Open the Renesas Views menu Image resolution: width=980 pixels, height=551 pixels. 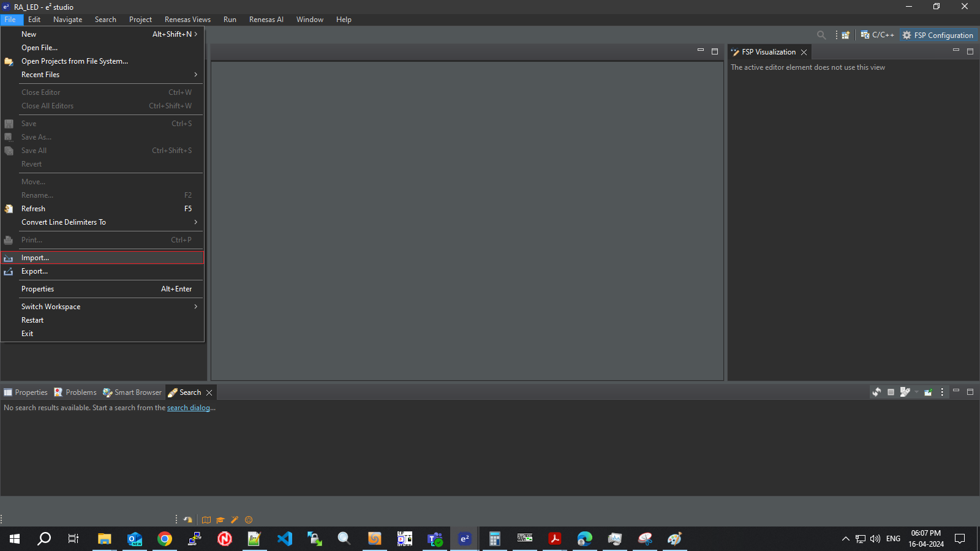pos(187,20)
